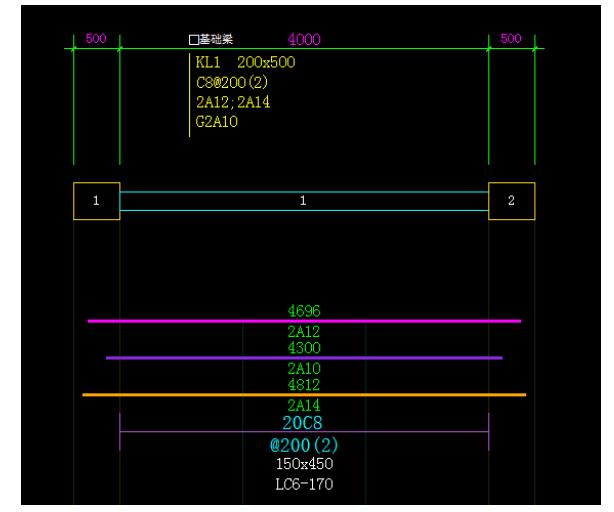Screen dimensions: 614x512
Task: Click the stirrup size 150x450
Action: coord(304,464)
